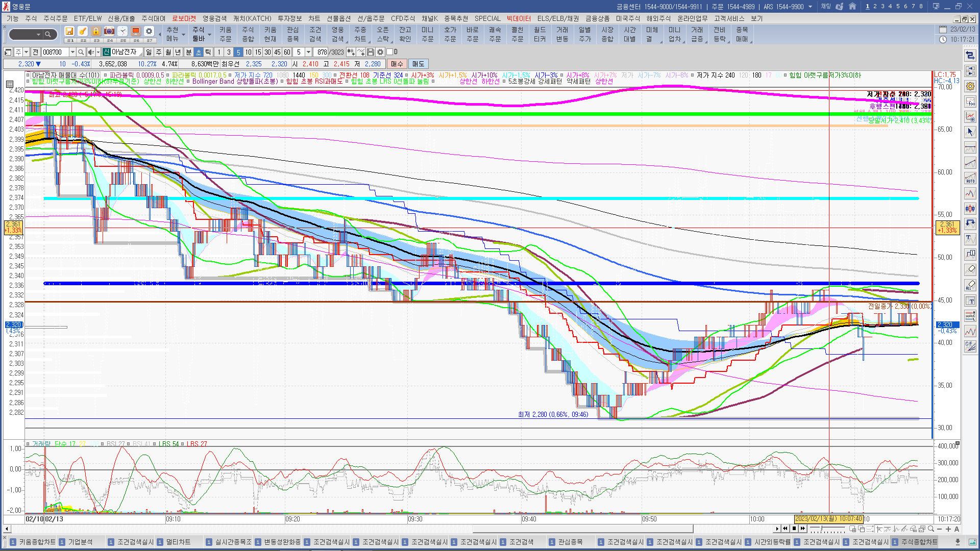Select the 초 (seconds) period toggle
Screen dimensions: 980x551
(199, 52)
